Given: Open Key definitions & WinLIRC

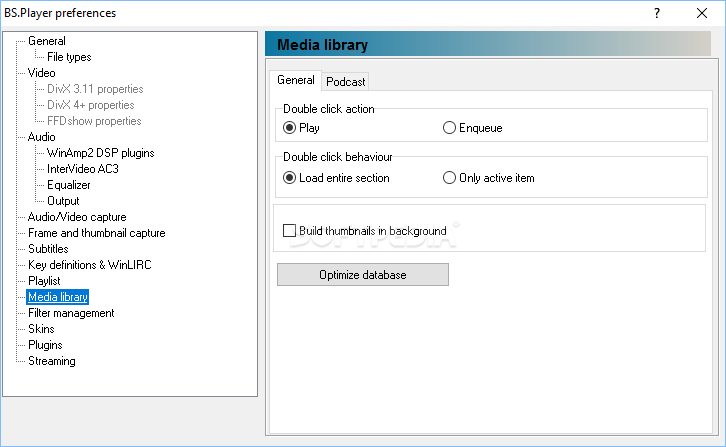Looking at the screenshot, I should [x=89, y=264].
